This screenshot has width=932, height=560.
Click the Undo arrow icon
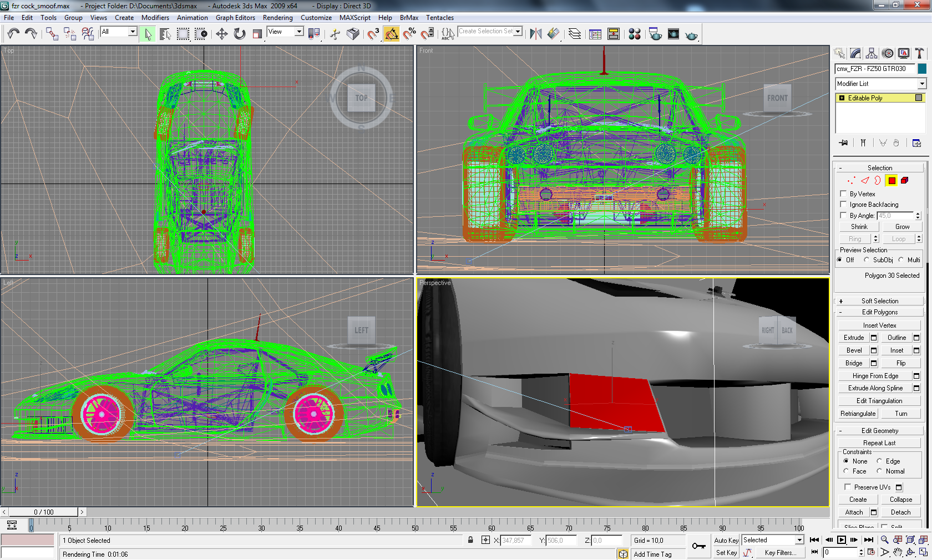[x=13, y=34]
